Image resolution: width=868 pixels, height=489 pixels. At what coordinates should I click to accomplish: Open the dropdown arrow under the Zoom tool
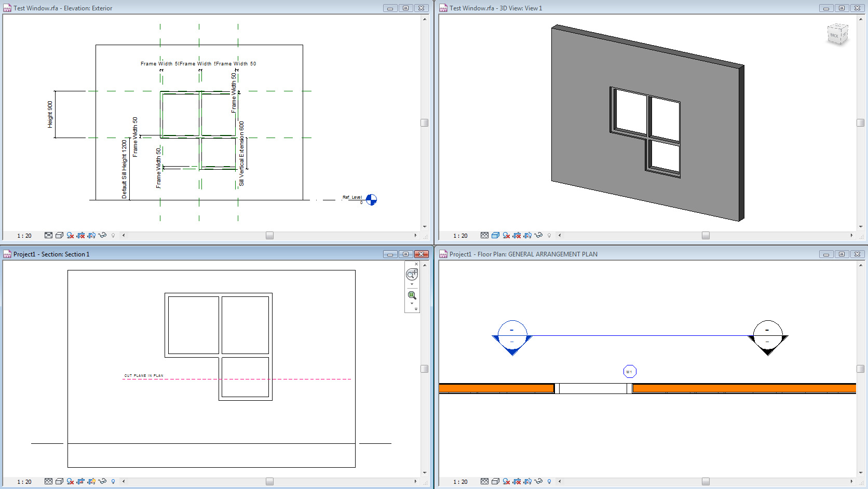pos(412,304)
